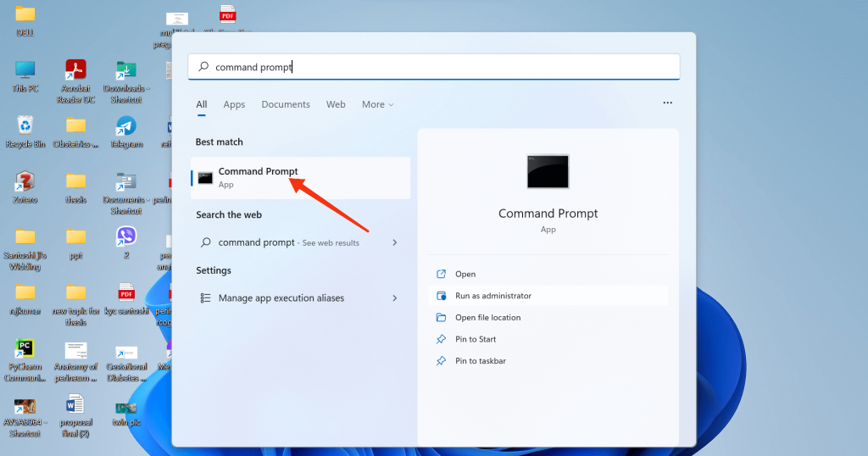Viewport: 868px width, 456px height.
Task: Open proposal final (2) Word document
Action: pos(75,416)
